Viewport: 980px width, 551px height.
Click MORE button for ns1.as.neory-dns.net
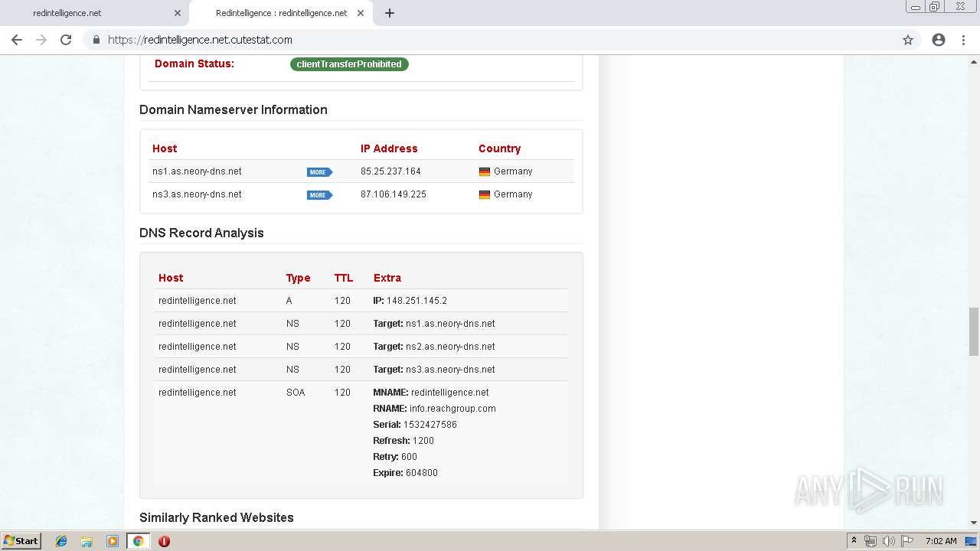coord(319,172)
